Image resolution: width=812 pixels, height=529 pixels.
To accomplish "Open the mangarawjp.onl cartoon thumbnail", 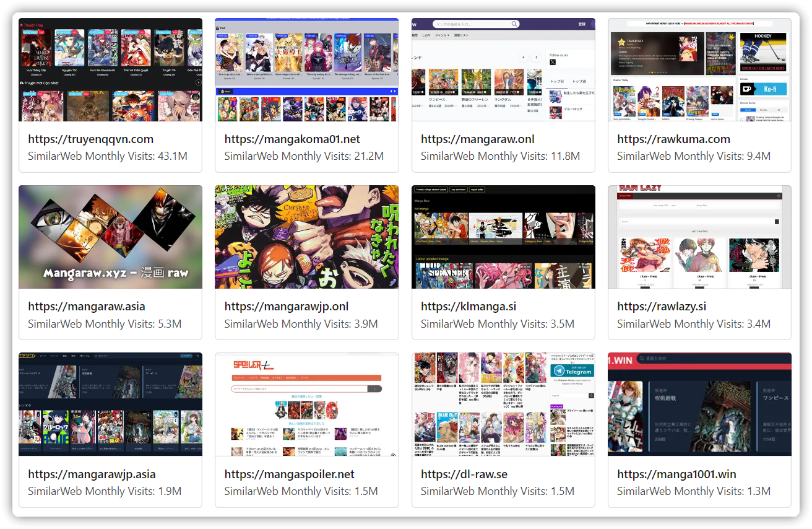I will tap(307, 237).
